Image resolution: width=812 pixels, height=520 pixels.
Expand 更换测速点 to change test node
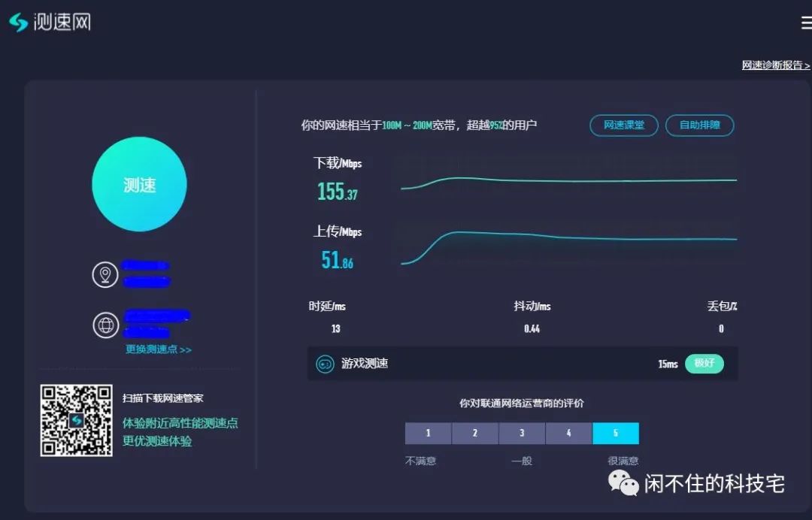(157, 350)
